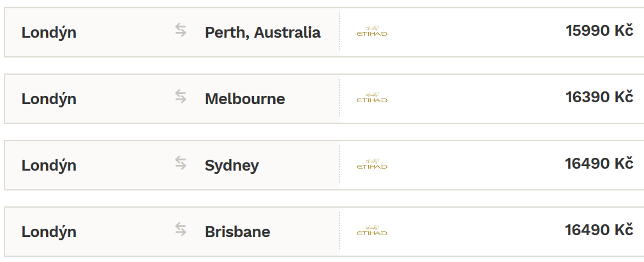This screenshot has width=644, height=262.
Task: Select the 16390 Kč price for Melbourne
Action: point(600,98)
